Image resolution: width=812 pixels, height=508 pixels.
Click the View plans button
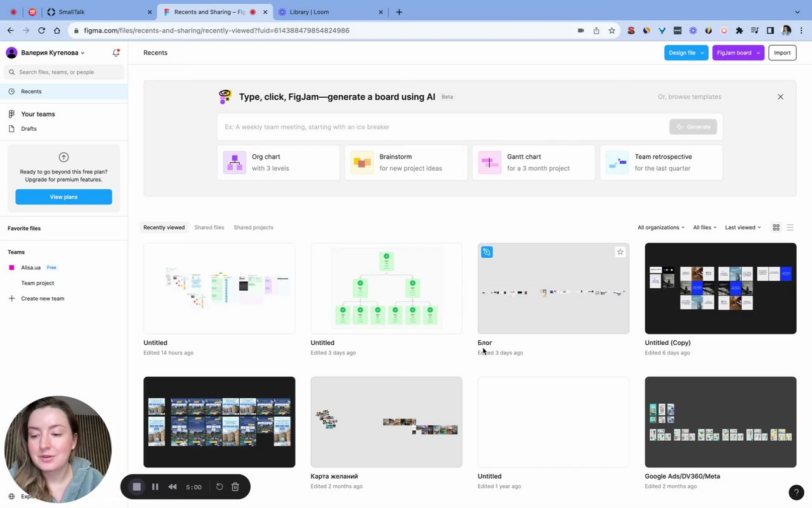pos(63,197)
